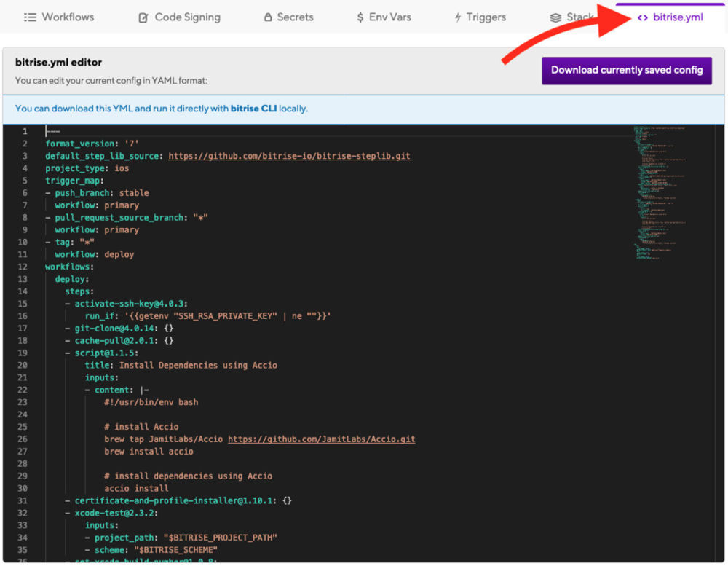The image size is (728, 566).
Task: Click the Stack layers icon
Action: coord(555,17)
